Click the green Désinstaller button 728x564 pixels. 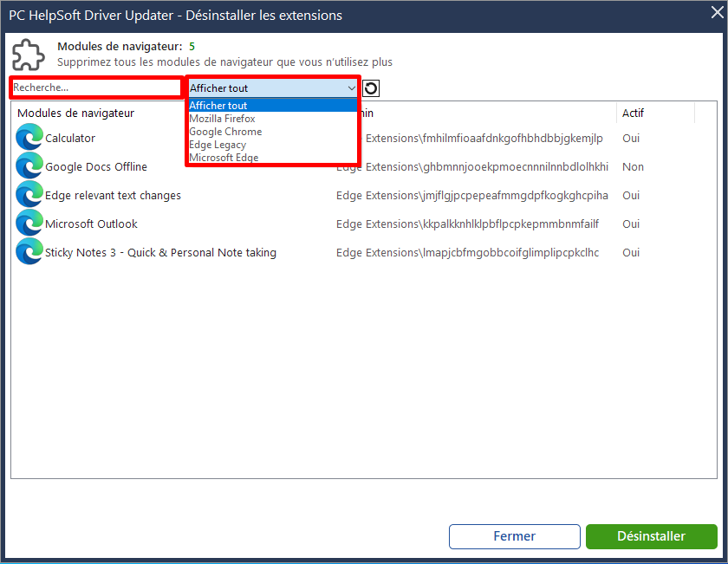(652, 536)
